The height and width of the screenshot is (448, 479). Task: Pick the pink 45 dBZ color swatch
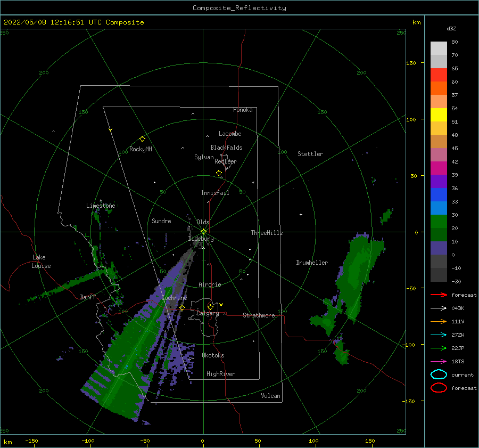pyautogui.click(x=439, y=154)
